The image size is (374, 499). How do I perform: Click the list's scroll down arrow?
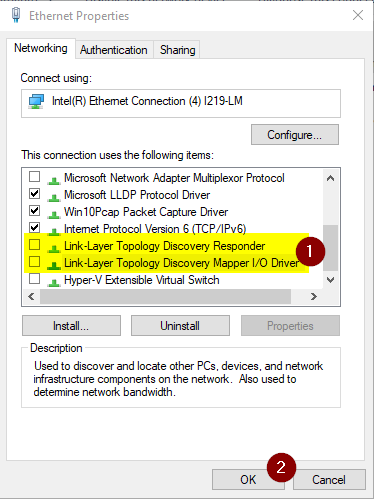click(330, 280)
